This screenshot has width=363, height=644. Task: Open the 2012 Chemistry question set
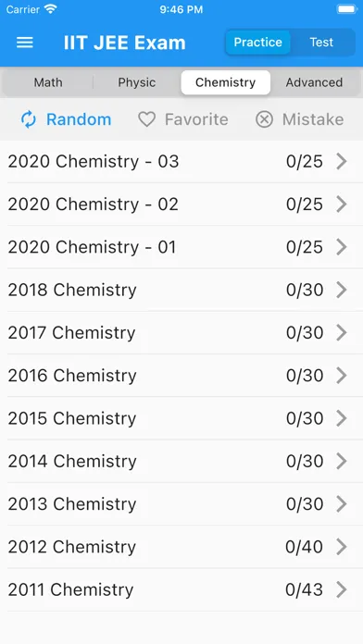181,547
